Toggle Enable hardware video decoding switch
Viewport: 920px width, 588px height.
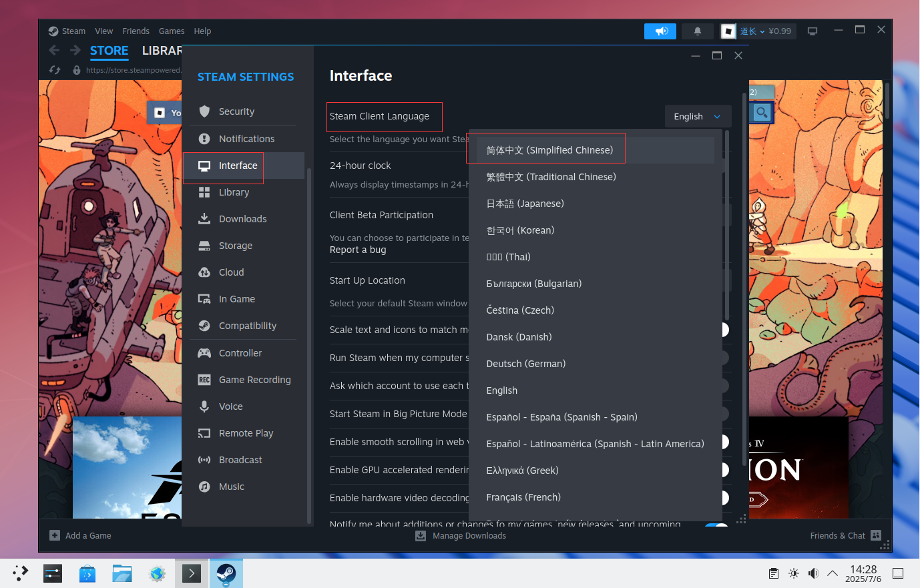(x=725, y=498)
